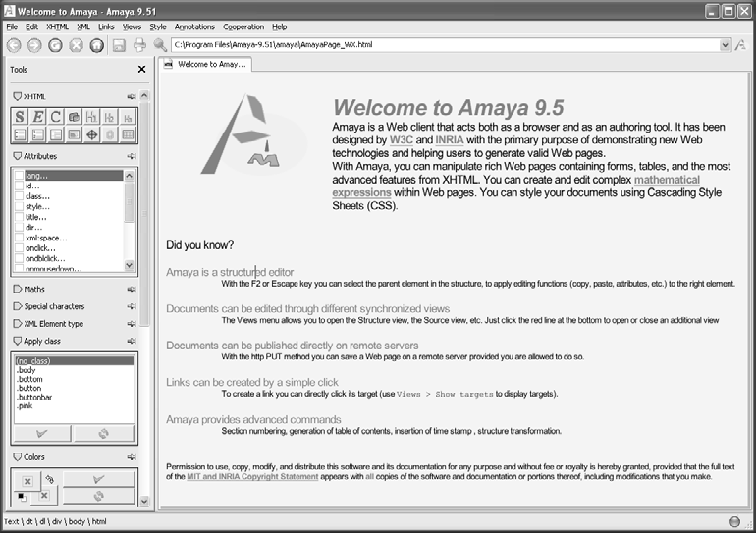Open the File menu
756x533 pixels.
(x=12, y=27)
